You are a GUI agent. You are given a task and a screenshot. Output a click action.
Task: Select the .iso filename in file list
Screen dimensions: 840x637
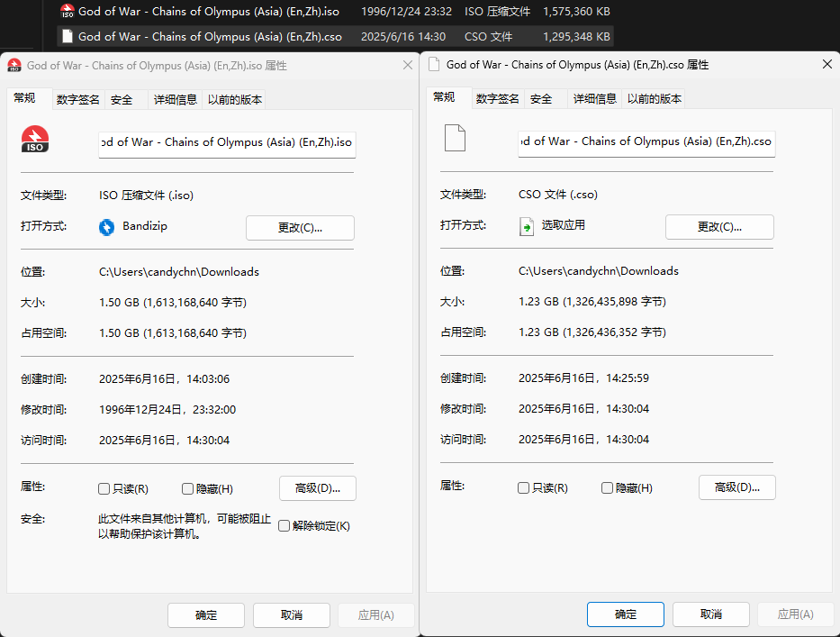pyautogui.click(x=208, y=11)
